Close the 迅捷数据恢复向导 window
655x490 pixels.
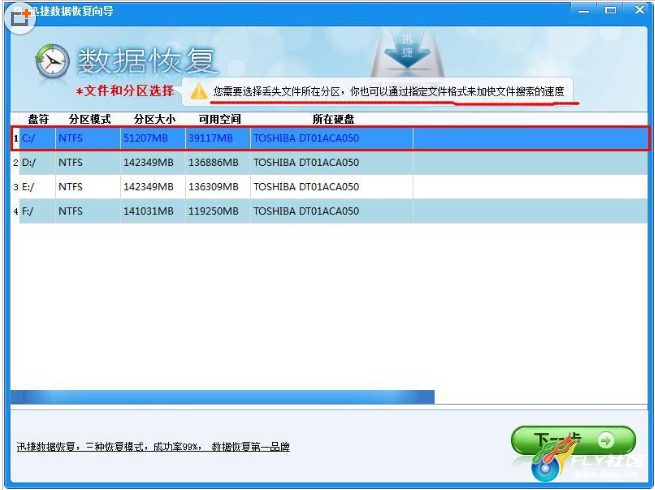639,10
